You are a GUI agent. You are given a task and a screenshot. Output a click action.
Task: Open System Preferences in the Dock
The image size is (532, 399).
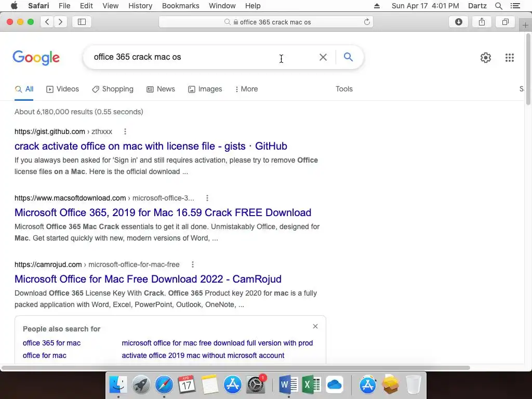pos(255,385)
